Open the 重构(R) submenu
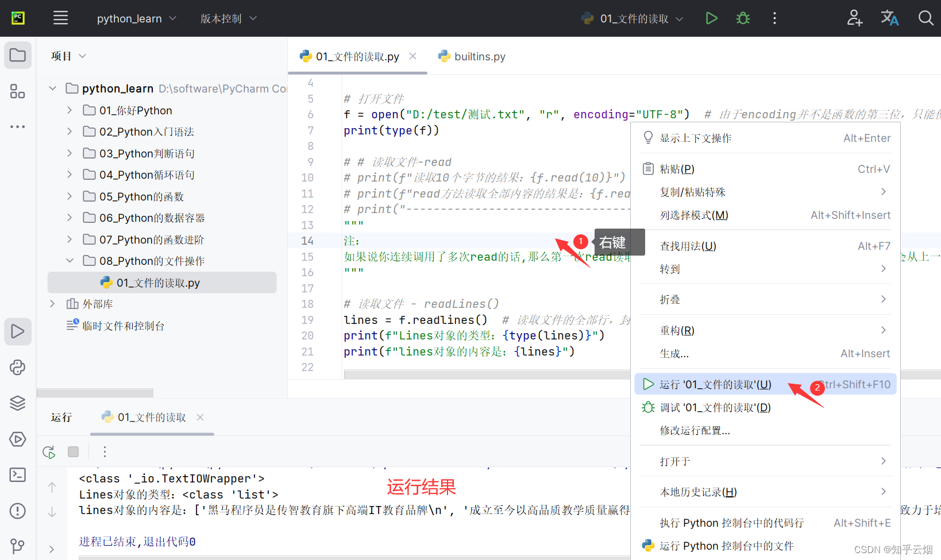 coord(765,331)
